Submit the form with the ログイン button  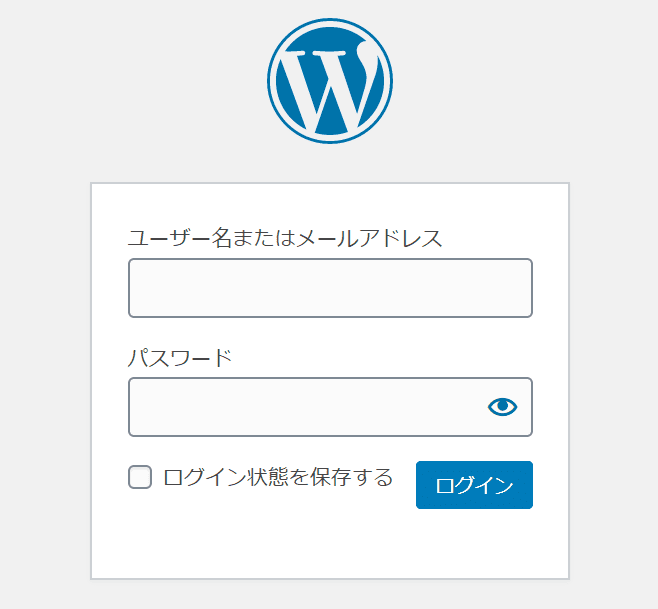[x=474, y=485]
